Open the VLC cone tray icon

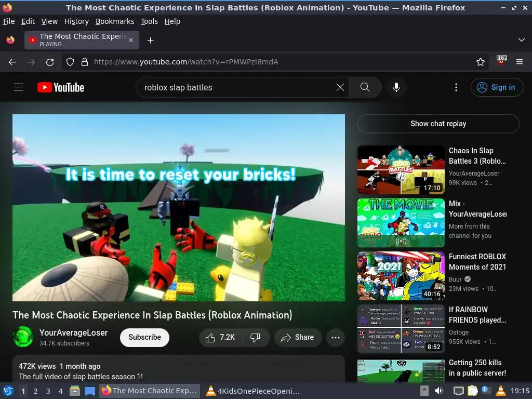point(500,391)
